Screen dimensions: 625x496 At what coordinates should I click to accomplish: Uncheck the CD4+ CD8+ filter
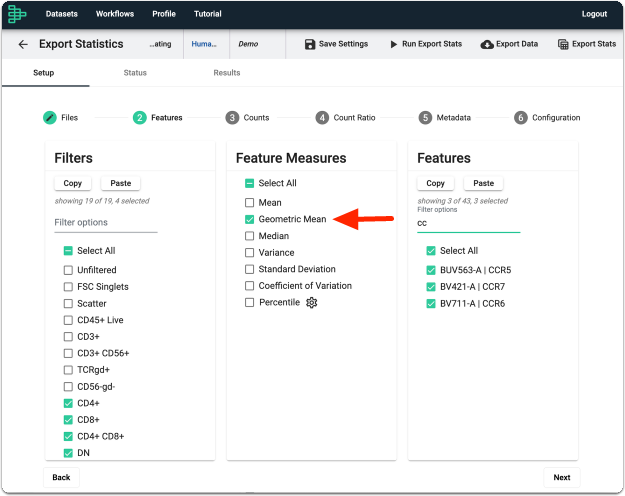(68, 437)
